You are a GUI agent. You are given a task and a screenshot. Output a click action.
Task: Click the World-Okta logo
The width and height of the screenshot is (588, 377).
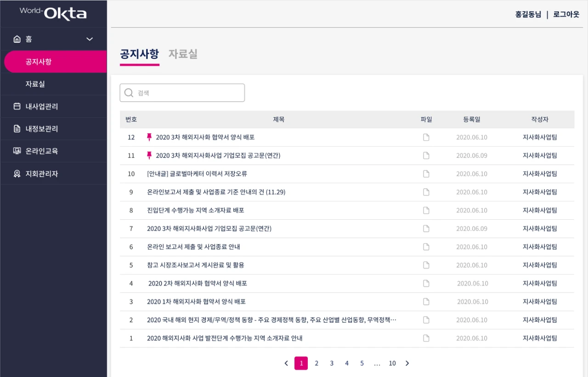pos(53,13)
